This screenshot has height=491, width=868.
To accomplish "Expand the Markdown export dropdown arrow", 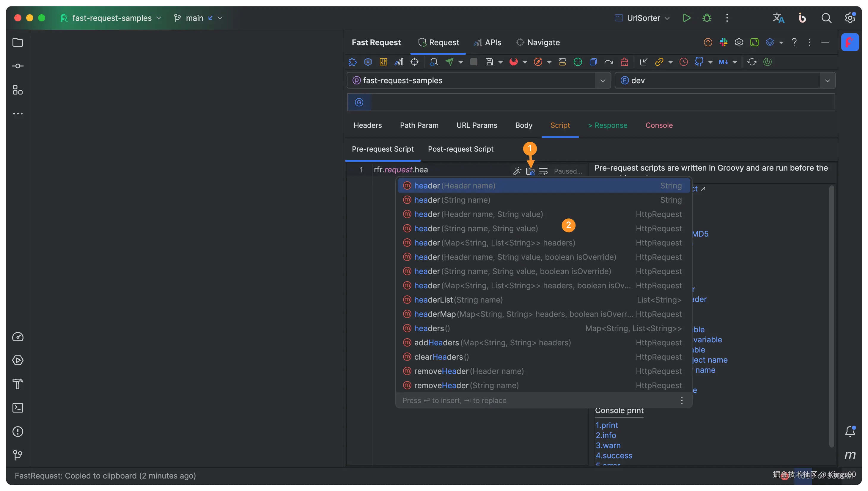I will pos(735,62).
